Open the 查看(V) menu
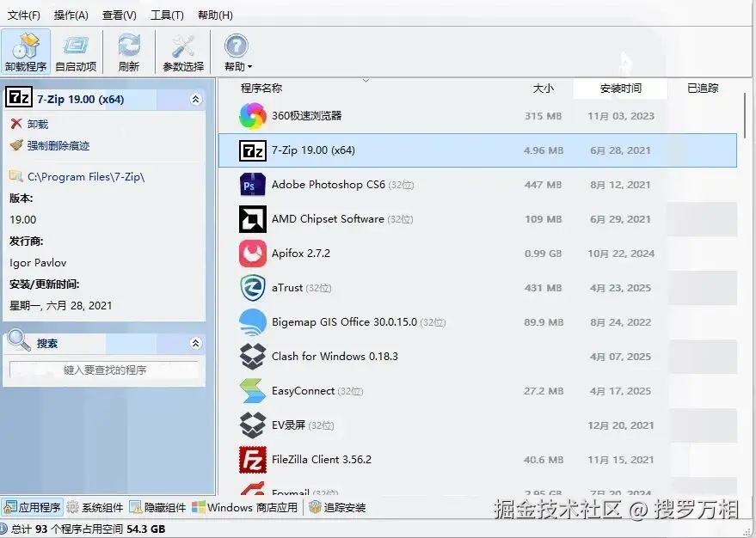This screenshot has width=756, height=538. pos(119,15)
